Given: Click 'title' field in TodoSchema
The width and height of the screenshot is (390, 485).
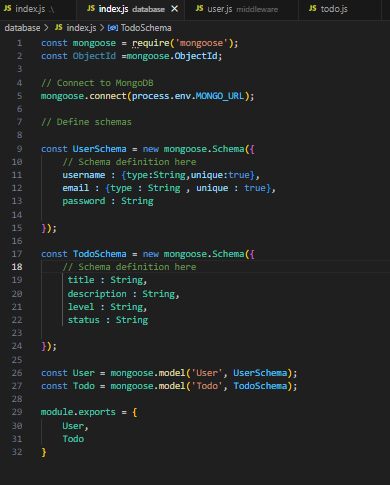Looking at the screenshot, I should pos(81,280).
